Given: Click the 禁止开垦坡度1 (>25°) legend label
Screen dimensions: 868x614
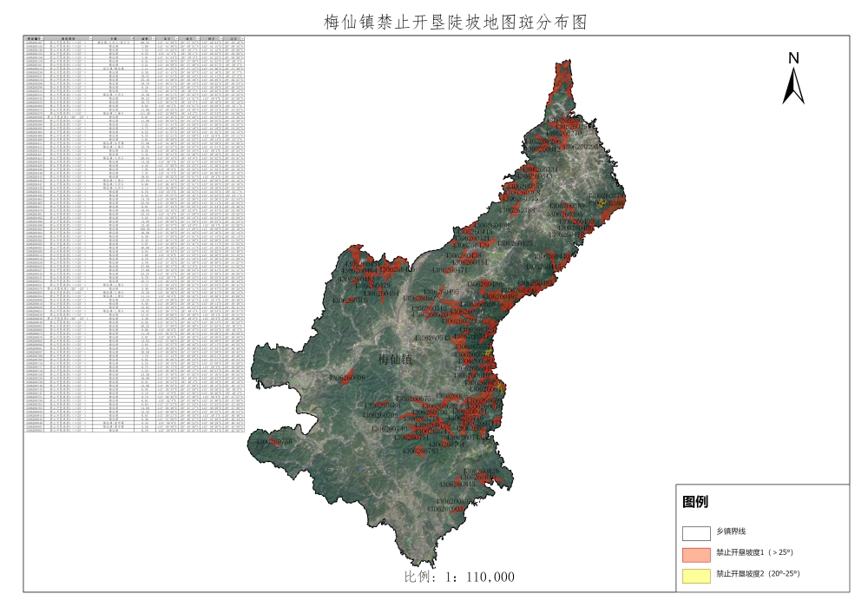Looking at the screenshot, I should [754, 552].
